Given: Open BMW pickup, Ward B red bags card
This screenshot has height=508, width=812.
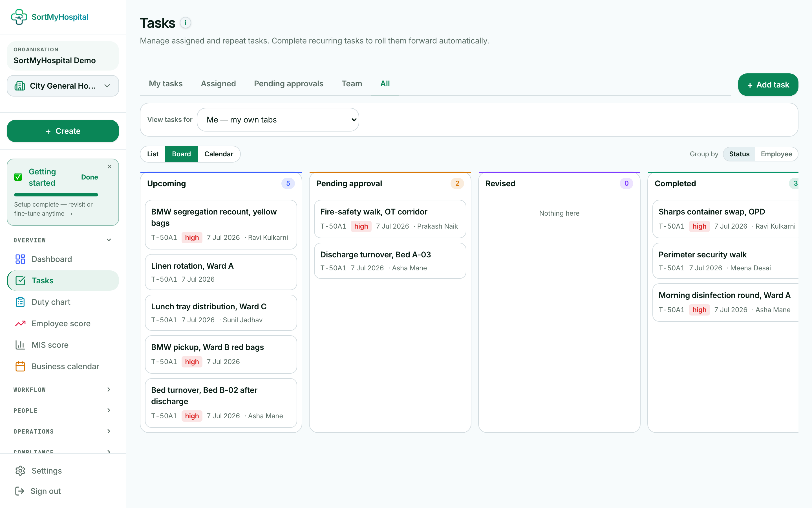Looking at the screenshot, I should [221, 354].
